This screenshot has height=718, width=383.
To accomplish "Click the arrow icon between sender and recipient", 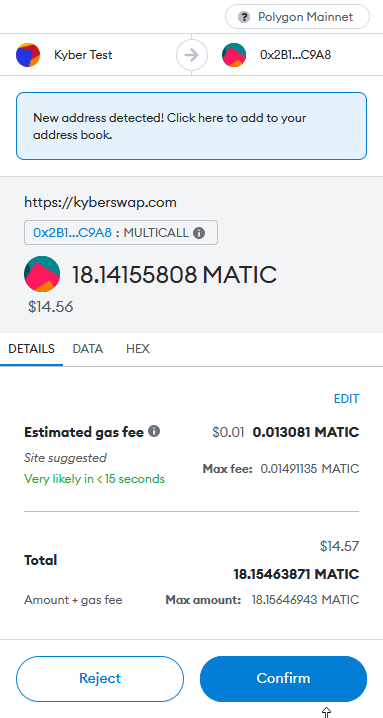I will click(192, 55).
